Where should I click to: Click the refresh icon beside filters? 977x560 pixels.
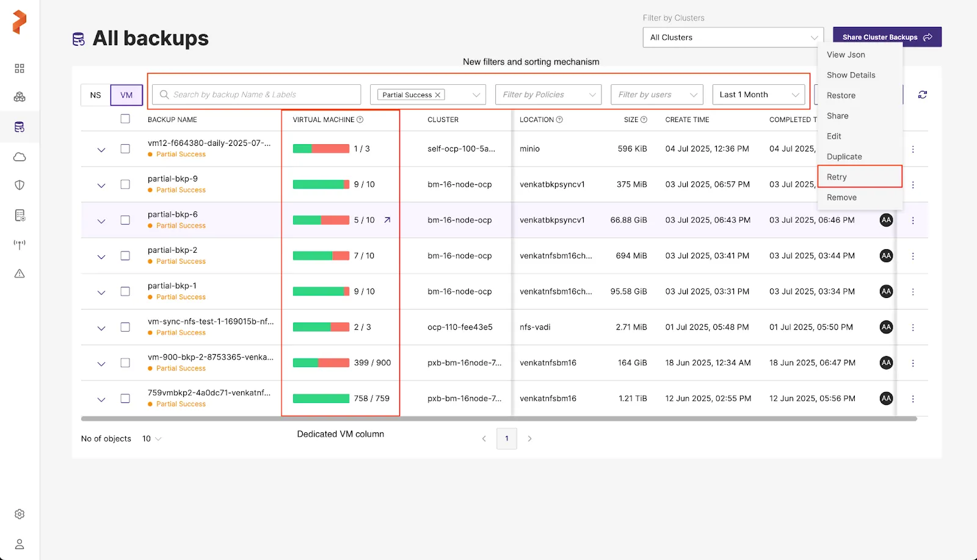click(922, 95)
